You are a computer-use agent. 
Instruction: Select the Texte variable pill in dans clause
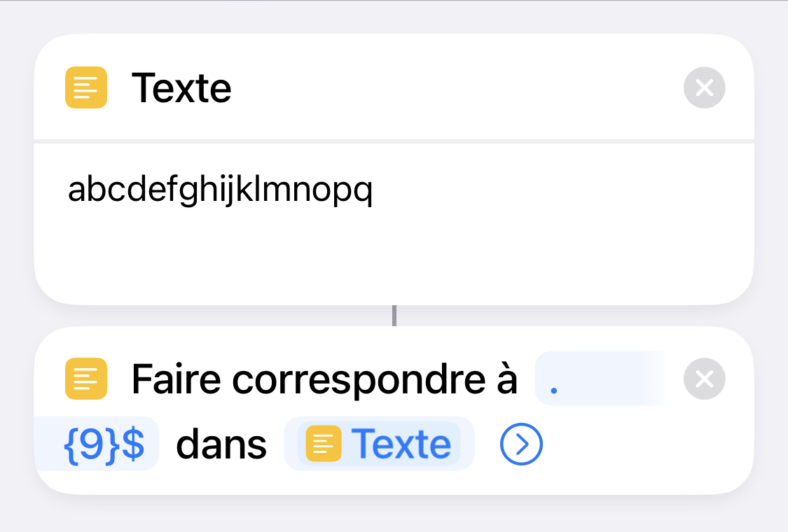[378, 443]
